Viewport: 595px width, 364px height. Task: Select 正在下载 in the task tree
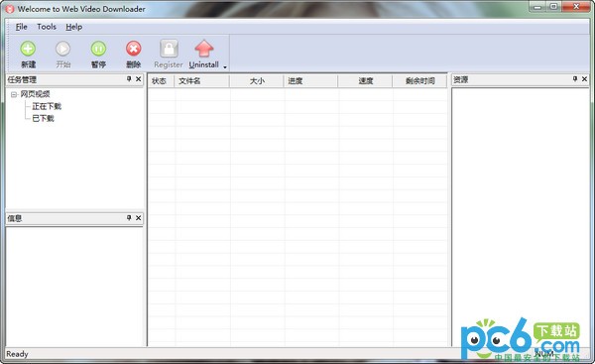tap(47, 106)
